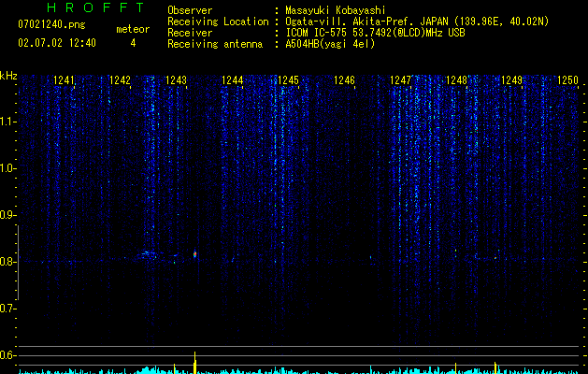
Task: Click the 1247 time marker
Action: [400, 79]
